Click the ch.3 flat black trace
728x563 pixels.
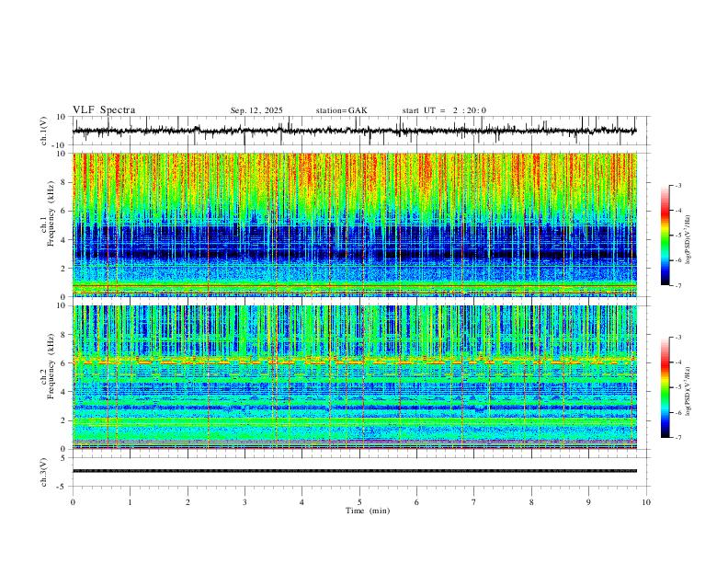355,471
